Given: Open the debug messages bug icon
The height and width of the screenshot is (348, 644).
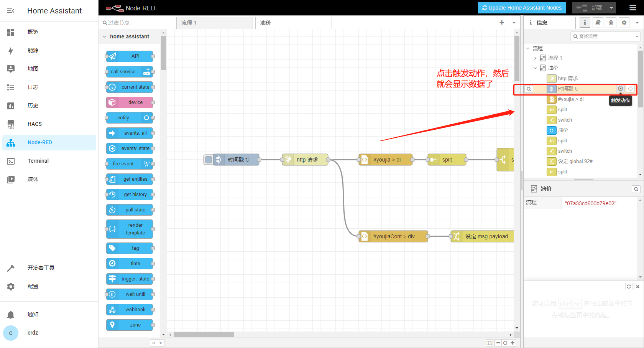Looking at the screenshot, I should (611, 23).
